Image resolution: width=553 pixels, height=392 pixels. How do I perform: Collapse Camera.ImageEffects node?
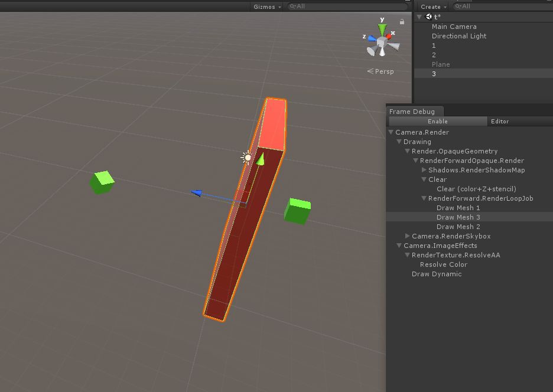(x=399, y=246)
